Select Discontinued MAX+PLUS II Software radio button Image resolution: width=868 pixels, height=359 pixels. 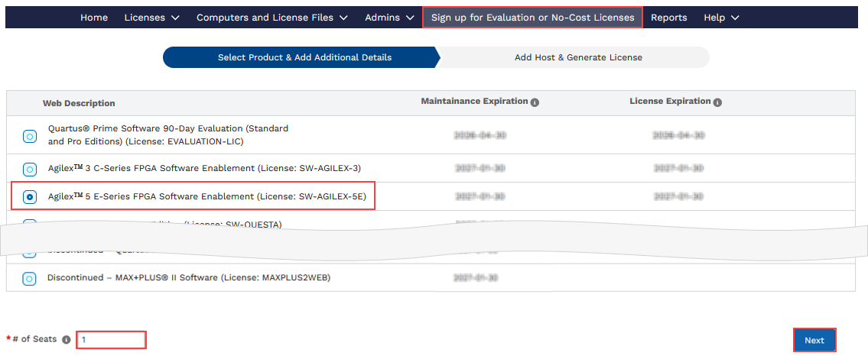29,279
